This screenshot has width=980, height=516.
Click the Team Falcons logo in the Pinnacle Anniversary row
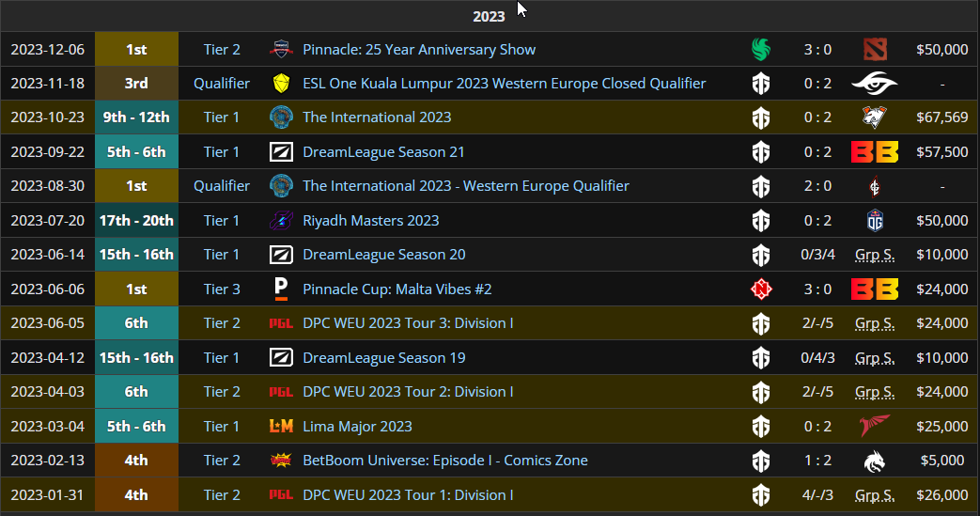point(761,49)
